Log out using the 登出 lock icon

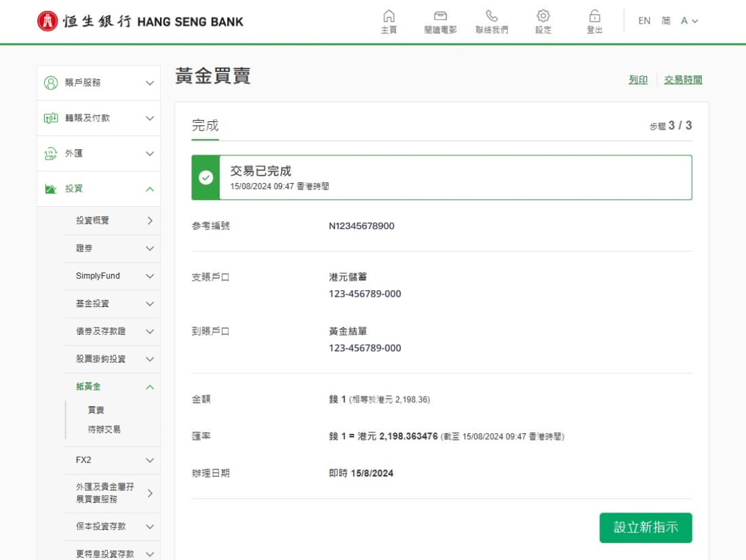(x=595, y=16)
